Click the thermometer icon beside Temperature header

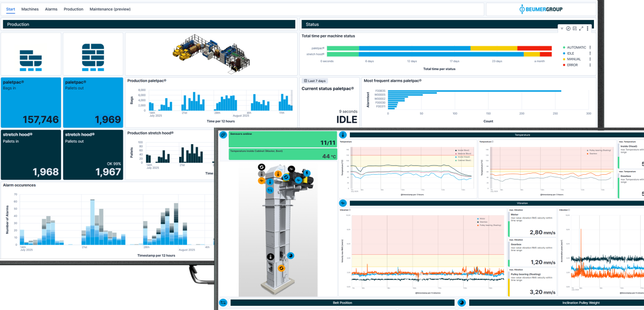[343, 135]
